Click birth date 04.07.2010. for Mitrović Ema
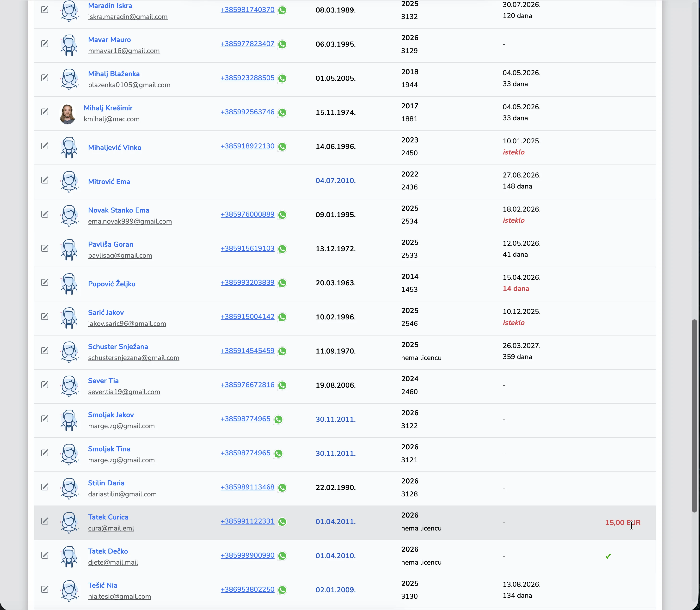Viewport: 700px width, 610px height. click(335, 180)
